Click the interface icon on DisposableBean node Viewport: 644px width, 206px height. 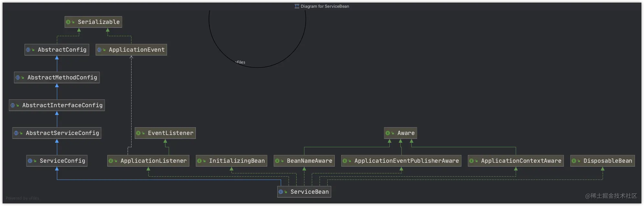coord(574,161)
